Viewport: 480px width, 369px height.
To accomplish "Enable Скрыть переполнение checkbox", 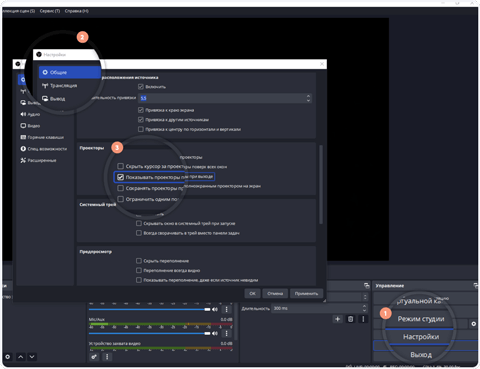I will (139, 261).
